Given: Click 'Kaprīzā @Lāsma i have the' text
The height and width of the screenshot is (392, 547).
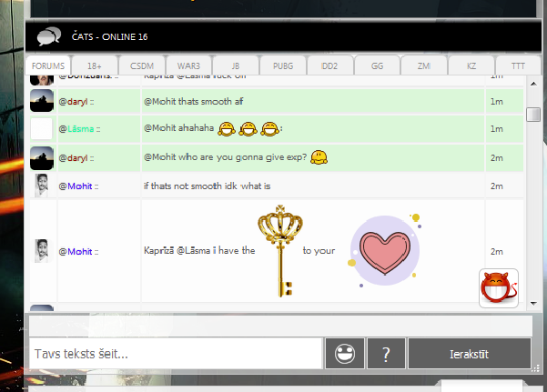Looking at the screenshot, I should tap(199, 250).
